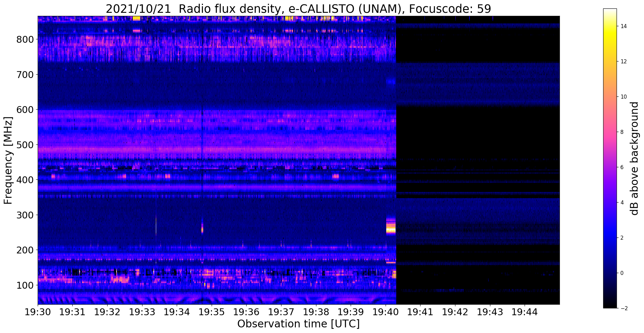The height and width of the screenshot is (333, 644).
Task: Select the 19:36 time tick label
Action: [247, 312]
